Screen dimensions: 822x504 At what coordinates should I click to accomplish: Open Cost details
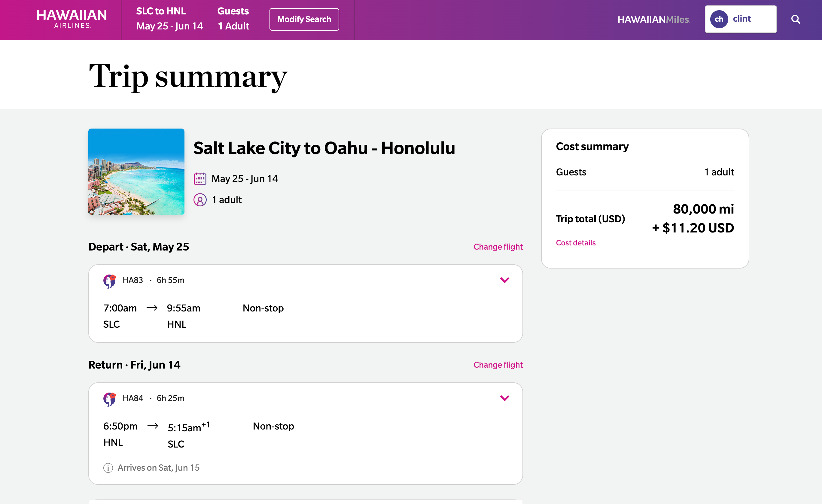pyautogui.click(x=575, y=243)
